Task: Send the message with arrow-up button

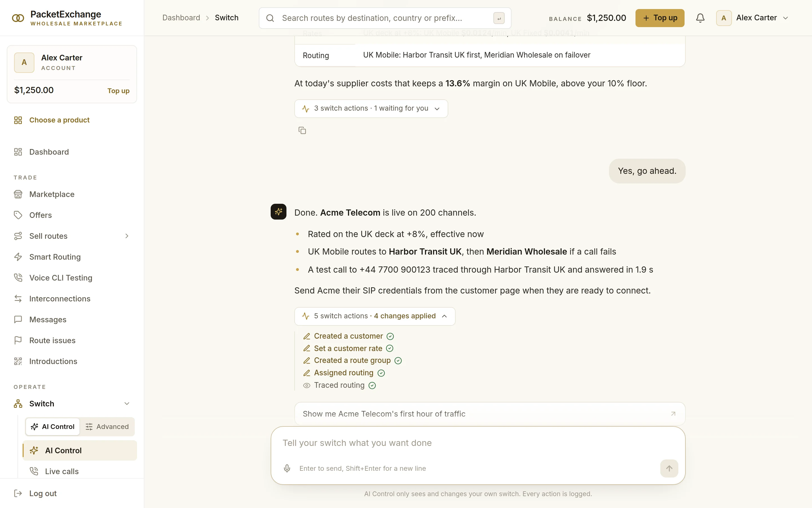Action: click(669, 468)
